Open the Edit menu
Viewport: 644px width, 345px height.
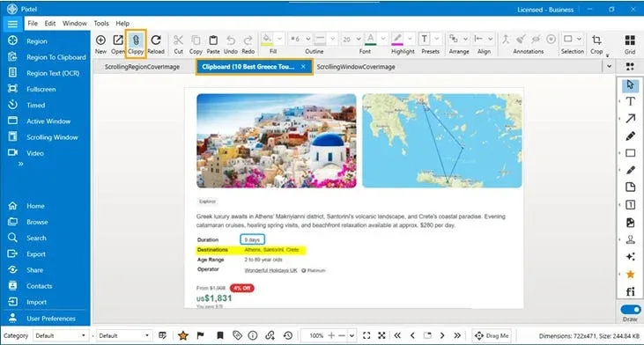[x=50, y=24]
